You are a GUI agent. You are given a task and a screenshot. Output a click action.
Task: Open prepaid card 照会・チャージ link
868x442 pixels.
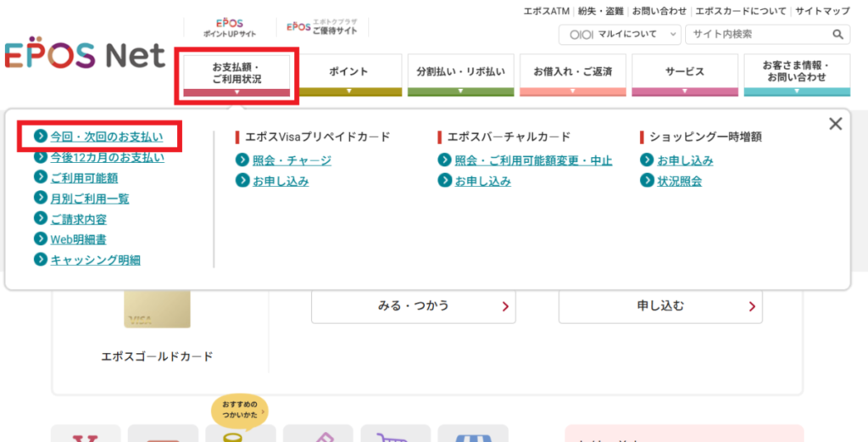click(292, 160)
